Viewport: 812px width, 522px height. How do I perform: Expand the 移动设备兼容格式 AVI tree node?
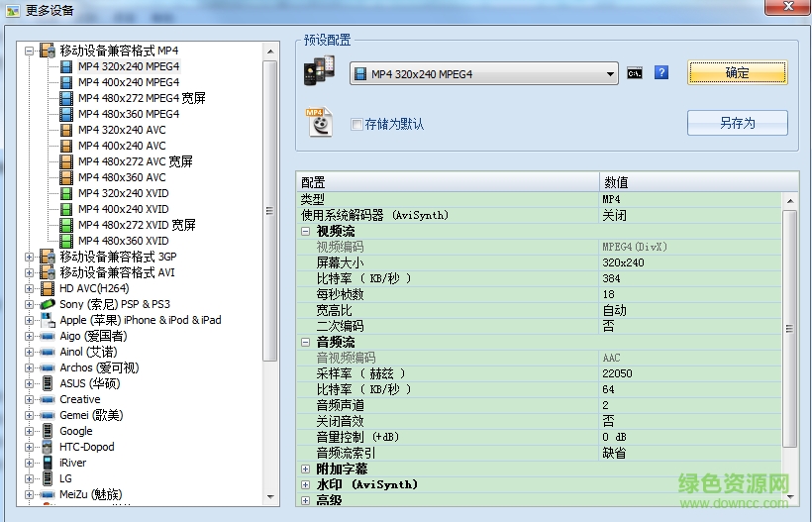click(29, 272)
